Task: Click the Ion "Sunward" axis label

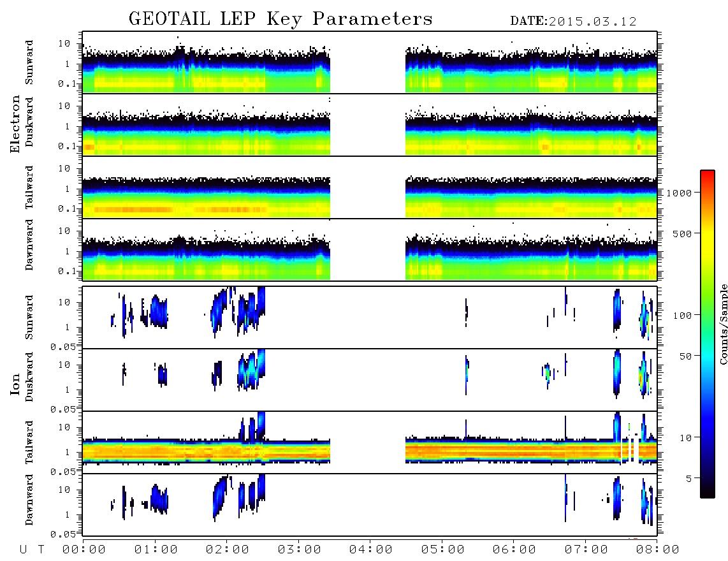Action: 29,317
